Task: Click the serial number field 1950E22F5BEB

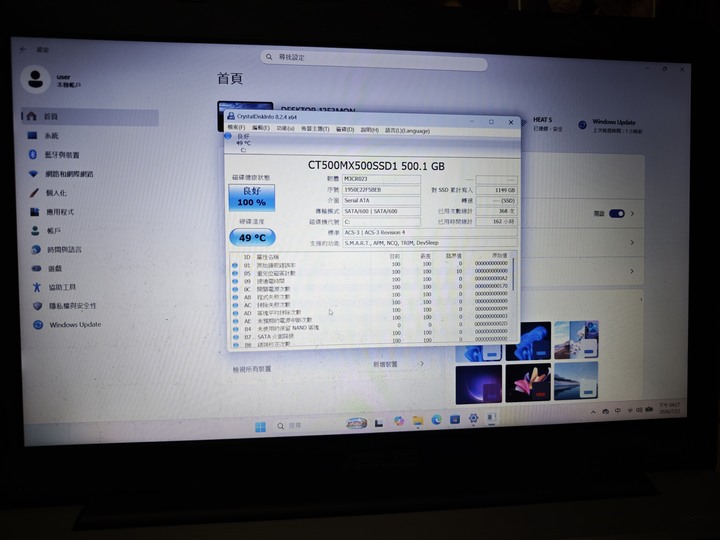Action: coord(381,190)
